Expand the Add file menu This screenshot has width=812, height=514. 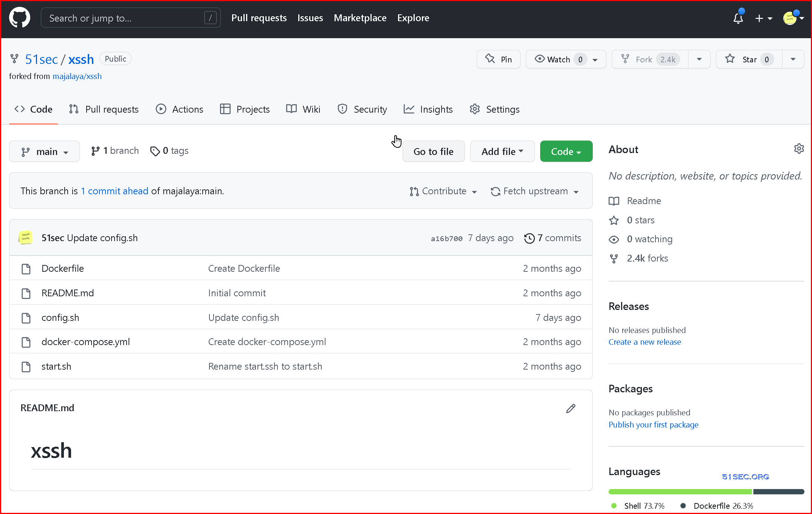(502, 151)
